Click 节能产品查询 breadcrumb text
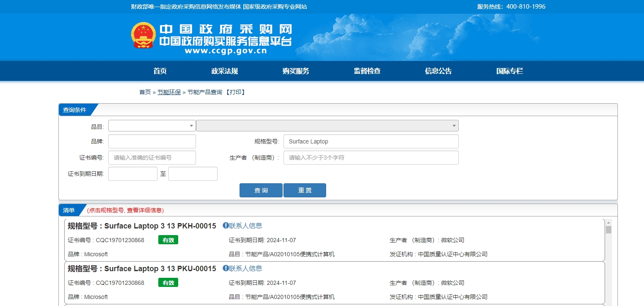This screenshot has width=644, height=306. 205,92
